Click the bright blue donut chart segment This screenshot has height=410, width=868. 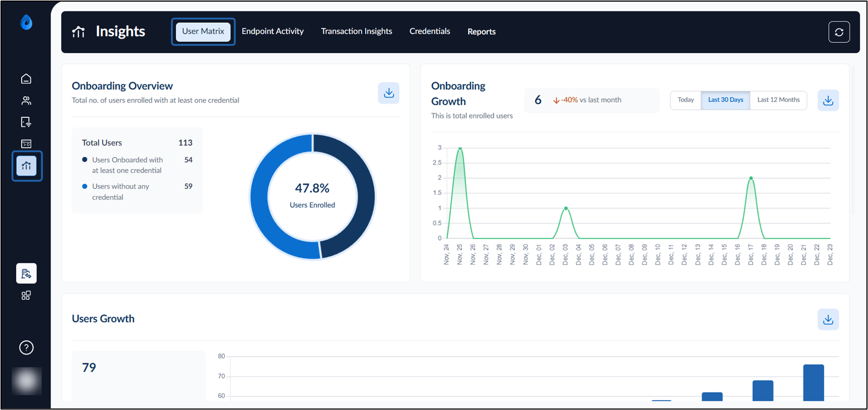pyautogui.click(x=260, y=197)
